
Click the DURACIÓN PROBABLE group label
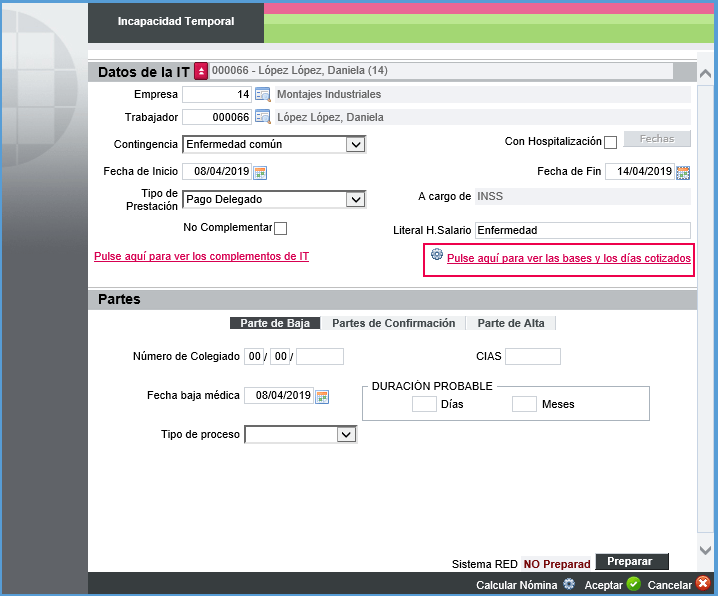point(432,386)
